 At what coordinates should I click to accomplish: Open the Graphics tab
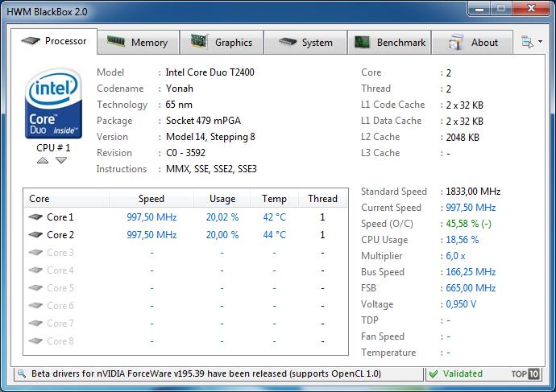222,43
